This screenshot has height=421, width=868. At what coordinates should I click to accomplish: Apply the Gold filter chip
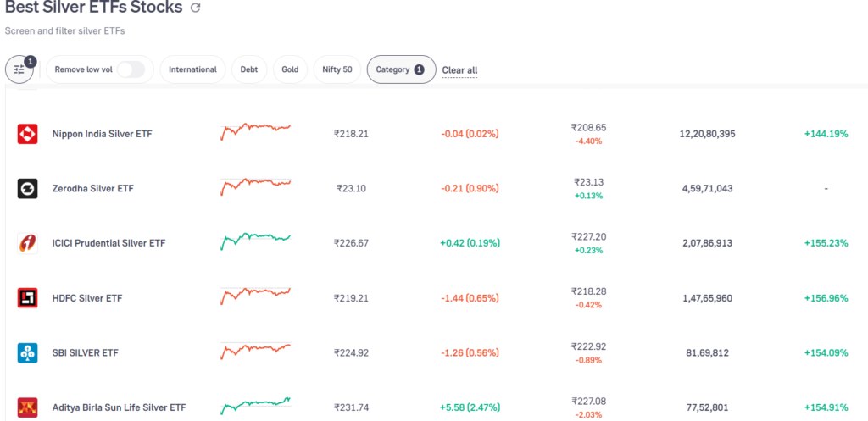(290, 69)
